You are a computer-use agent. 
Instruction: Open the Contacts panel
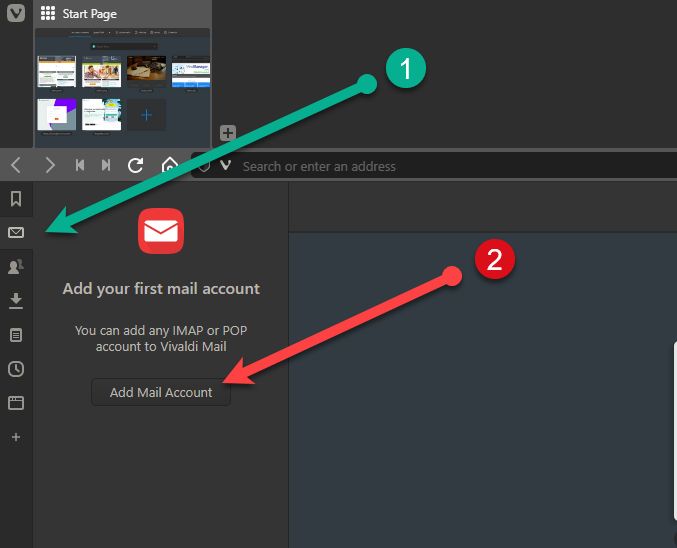tap(16, 266)
